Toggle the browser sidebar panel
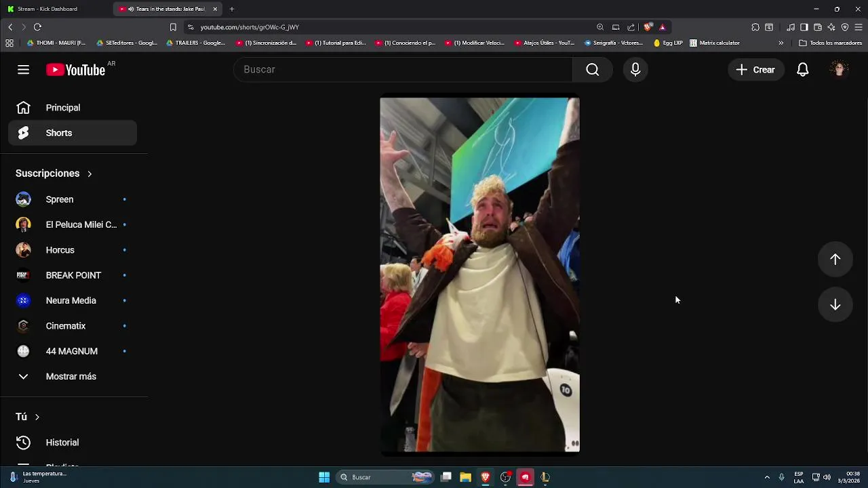 (x=804, y=27)
